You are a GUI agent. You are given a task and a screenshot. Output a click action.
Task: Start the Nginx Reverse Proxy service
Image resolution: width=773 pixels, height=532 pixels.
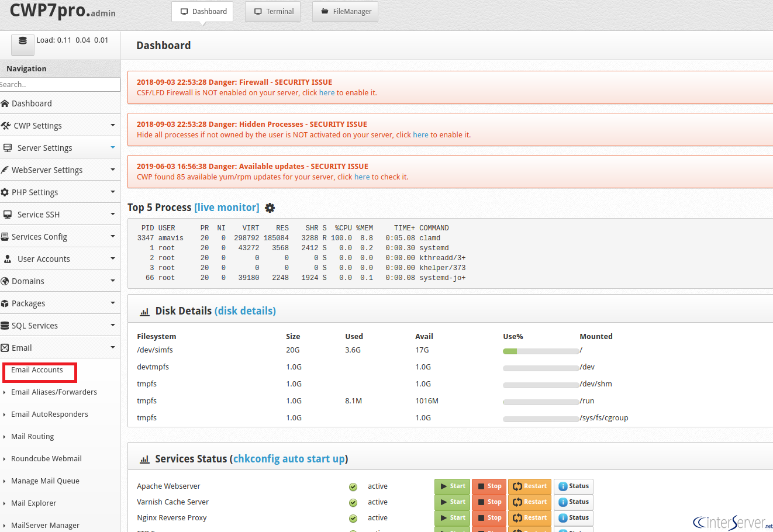(452, 518)
